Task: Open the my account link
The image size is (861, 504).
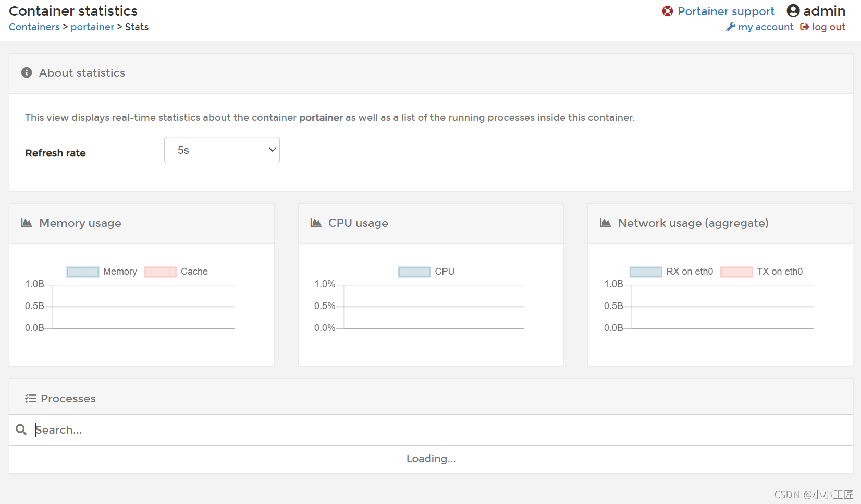Action: tap(766, 27)
